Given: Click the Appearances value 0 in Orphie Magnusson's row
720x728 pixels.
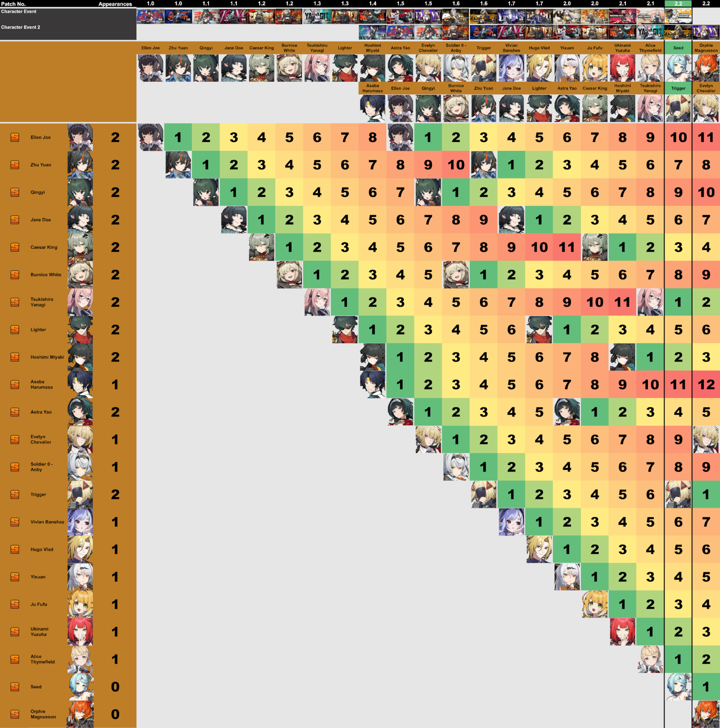Looking at the screenshot, I should click(x=115, y=714).
